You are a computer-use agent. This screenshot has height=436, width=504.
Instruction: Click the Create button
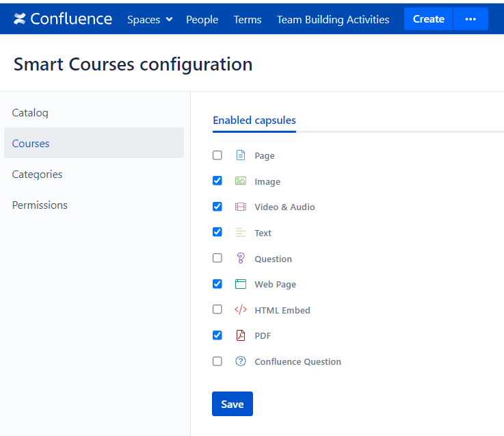click(x=429, y=19)
